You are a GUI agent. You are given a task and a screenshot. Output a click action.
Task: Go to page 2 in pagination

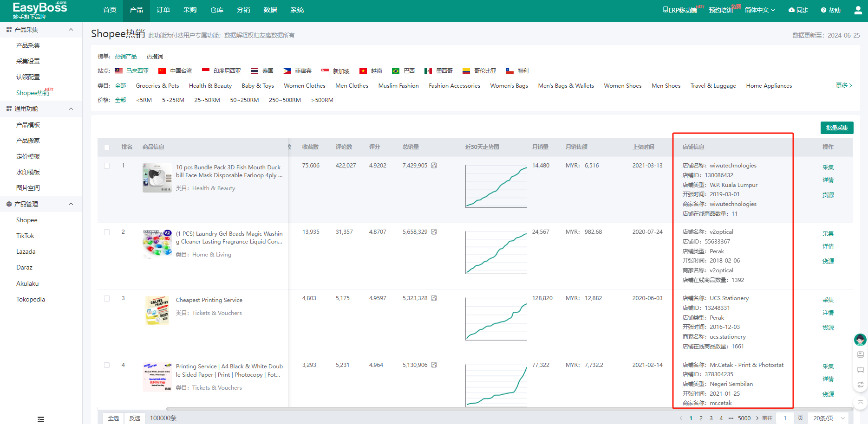coord(701,418)
